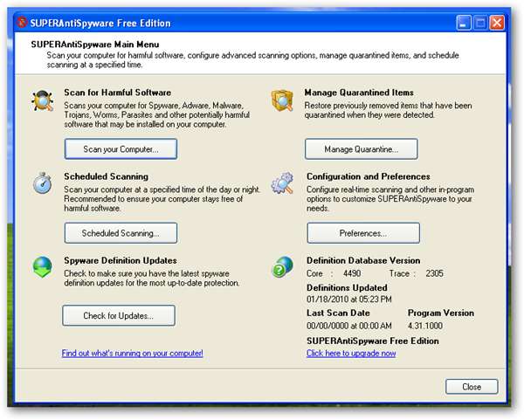
Task: Open the Scheduled Scanning button
Action: pos(121,233)
